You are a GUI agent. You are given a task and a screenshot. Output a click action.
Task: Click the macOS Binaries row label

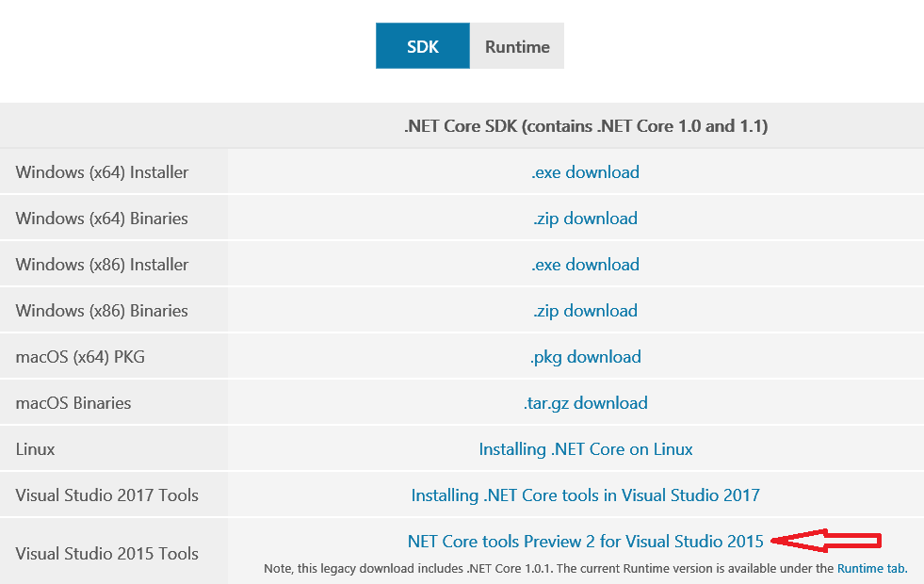73,403
